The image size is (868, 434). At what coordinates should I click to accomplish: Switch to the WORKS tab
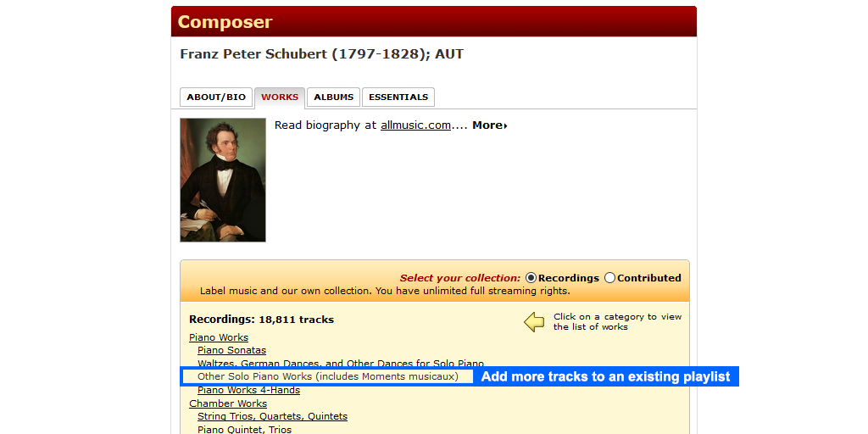pyautogui.click(x=280, y=97)
